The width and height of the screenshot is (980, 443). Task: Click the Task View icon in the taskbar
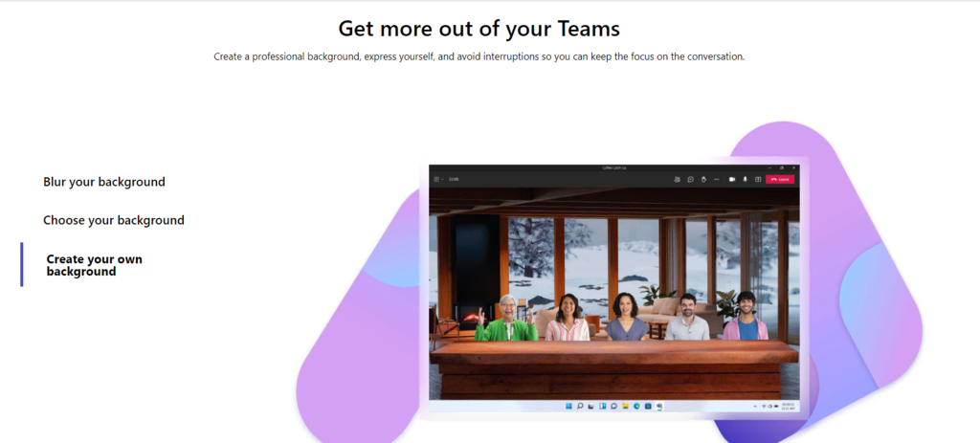[591, 406]
